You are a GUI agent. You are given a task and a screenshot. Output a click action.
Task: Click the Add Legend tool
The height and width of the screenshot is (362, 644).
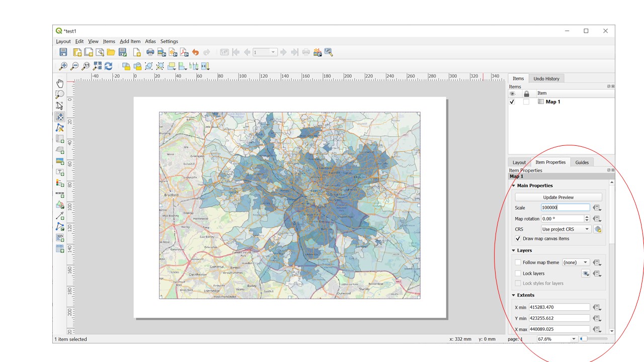click(x=60, y=183)
